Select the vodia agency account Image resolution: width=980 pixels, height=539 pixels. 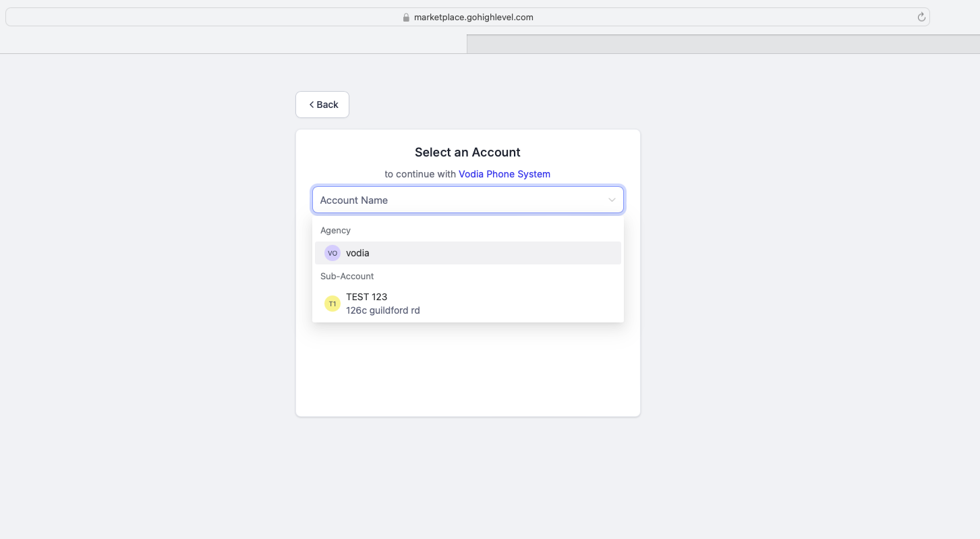coord(467,253)
